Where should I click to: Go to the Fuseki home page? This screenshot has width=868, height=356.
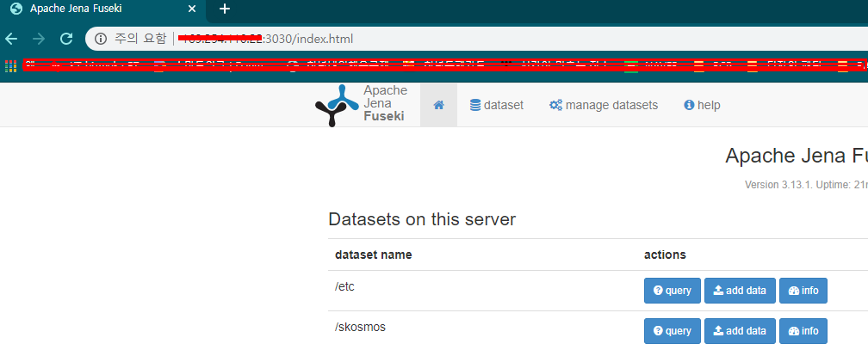pos(438,105)
